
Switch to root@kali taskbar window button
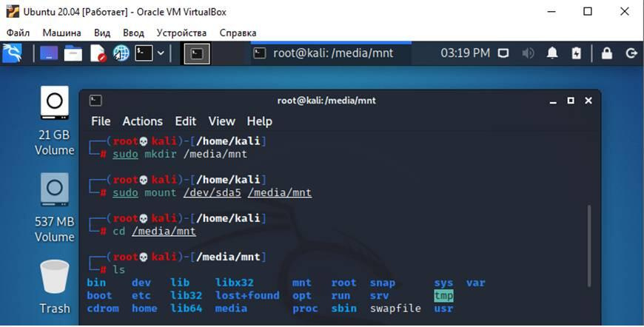tap(323, 53)
